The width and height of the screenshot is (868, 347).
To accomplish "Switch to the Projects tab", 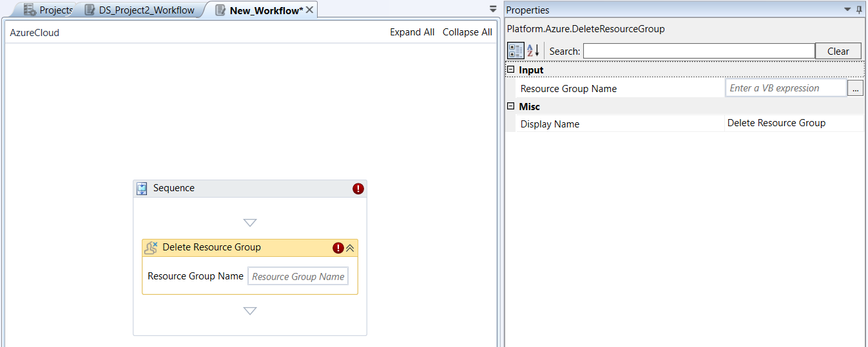I will tap(48, 10).
